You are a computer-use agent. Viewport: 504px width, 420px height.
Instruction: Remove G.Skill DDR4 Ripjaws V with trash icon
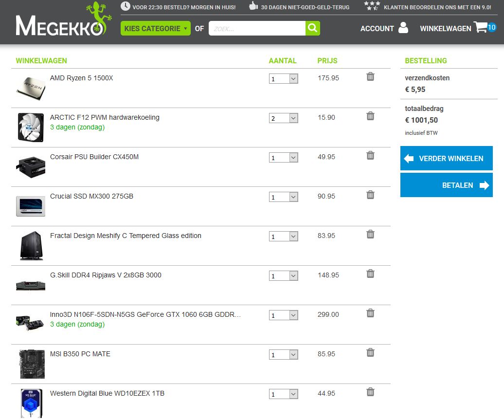pos(370,274)
